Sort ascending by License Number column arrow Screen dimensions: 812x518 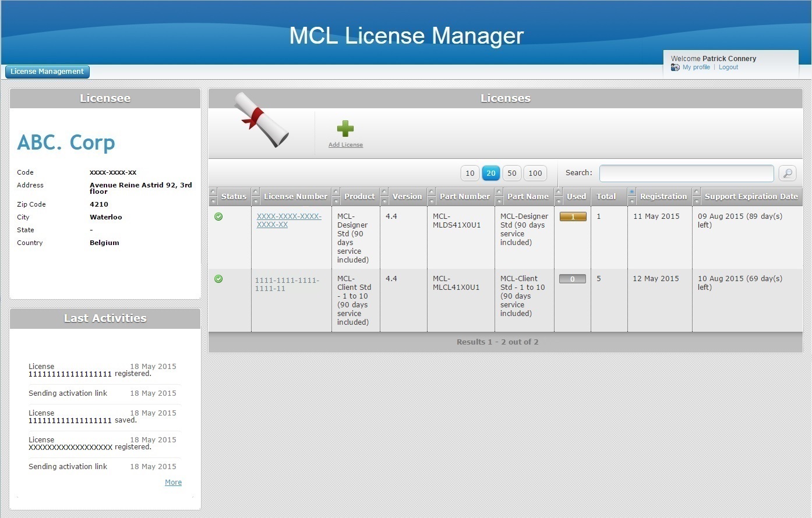click(x=256, y=192)
